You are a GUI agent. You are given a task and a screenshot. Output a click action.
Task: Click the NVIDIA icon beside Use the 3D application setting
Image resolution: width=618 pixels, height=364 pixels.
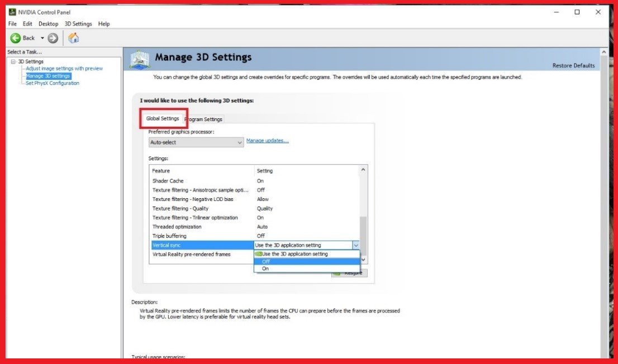(x=258, y=253)
